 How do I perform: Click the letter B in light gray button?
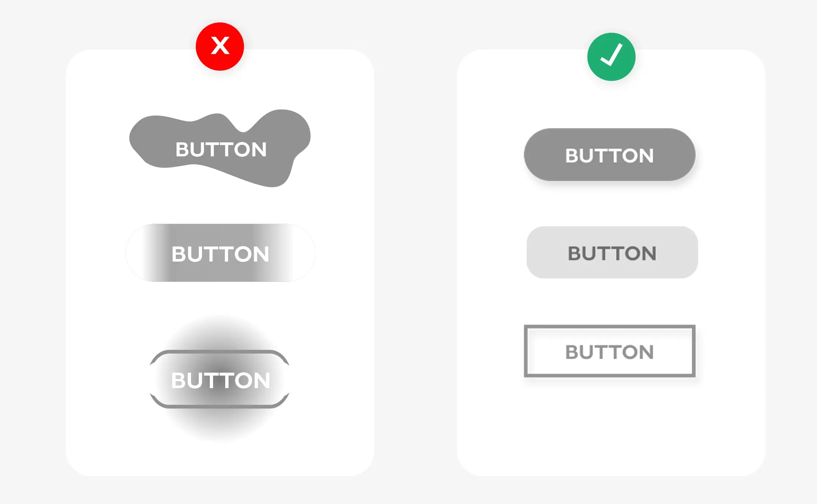575,253
